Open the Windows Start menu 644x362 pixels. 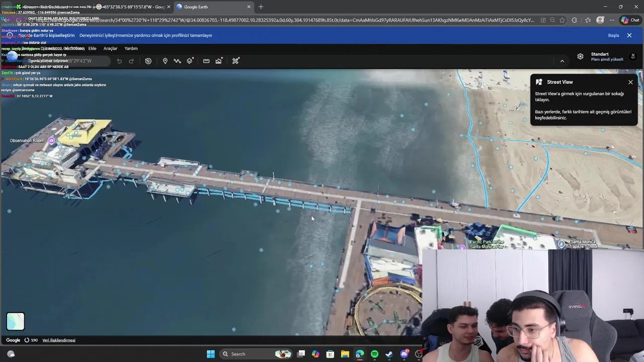coord(211,354)
